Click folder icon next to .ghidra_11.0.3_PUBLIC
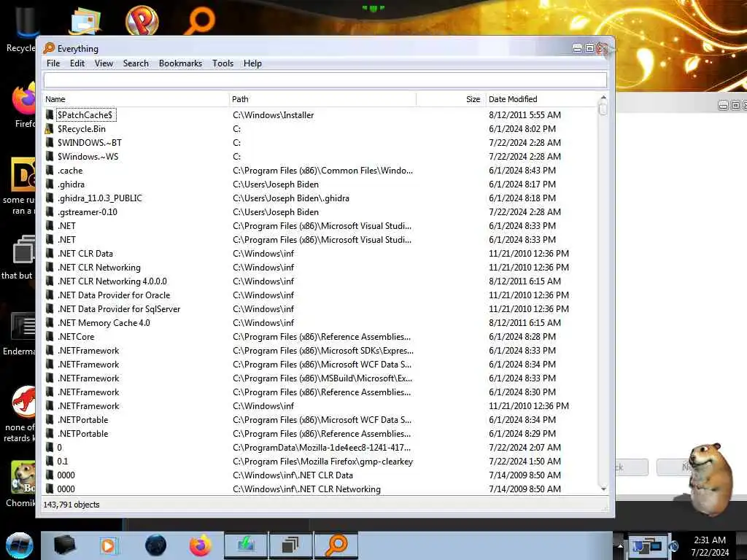The height and width of the screenshot is (560, 747). pos(50,198)
